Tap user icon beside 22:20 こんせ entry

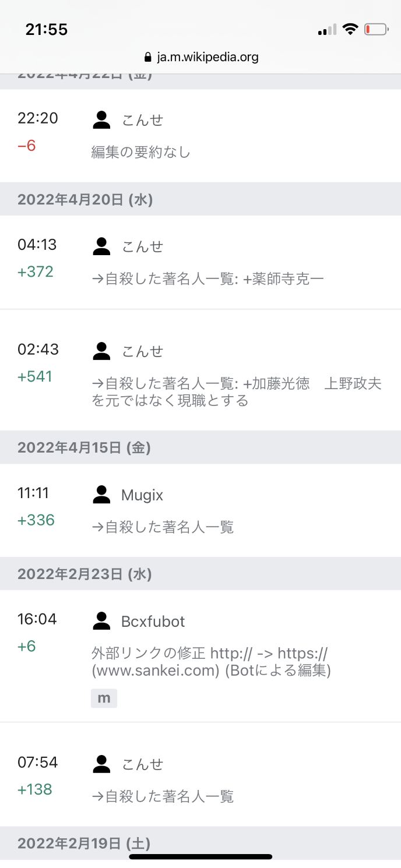[102, 120]
